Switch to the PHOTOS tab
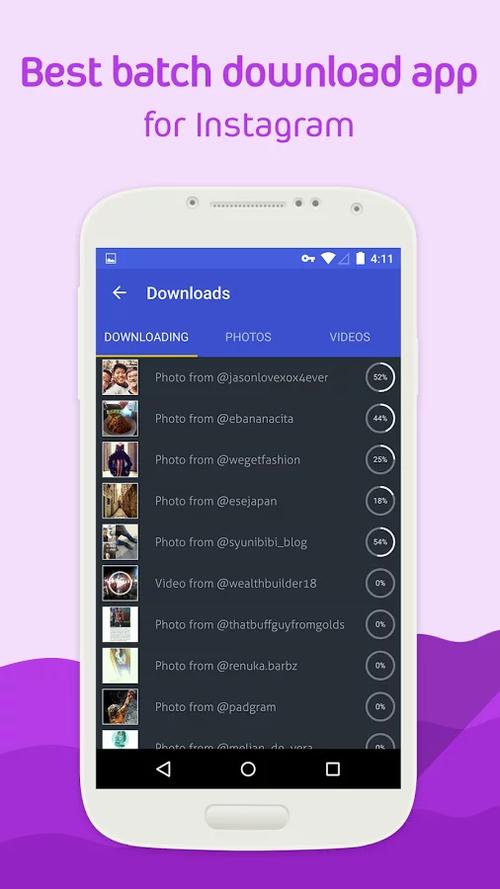 point(248,337)
